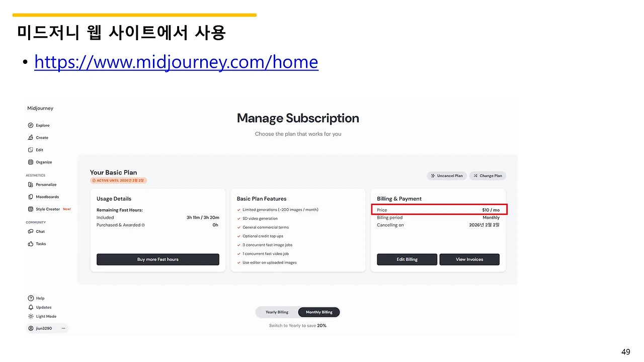Viewport: 644px width, 362px height.
Task: Open the Explore compass icon
Action: [31, 125]
